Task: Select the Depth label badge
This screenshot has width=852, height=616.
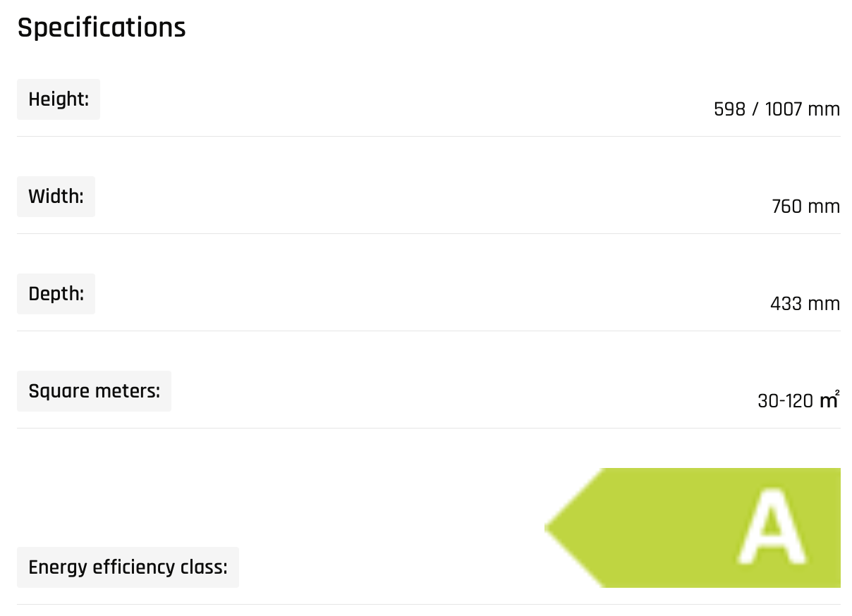Action: (x=56, y=294)
